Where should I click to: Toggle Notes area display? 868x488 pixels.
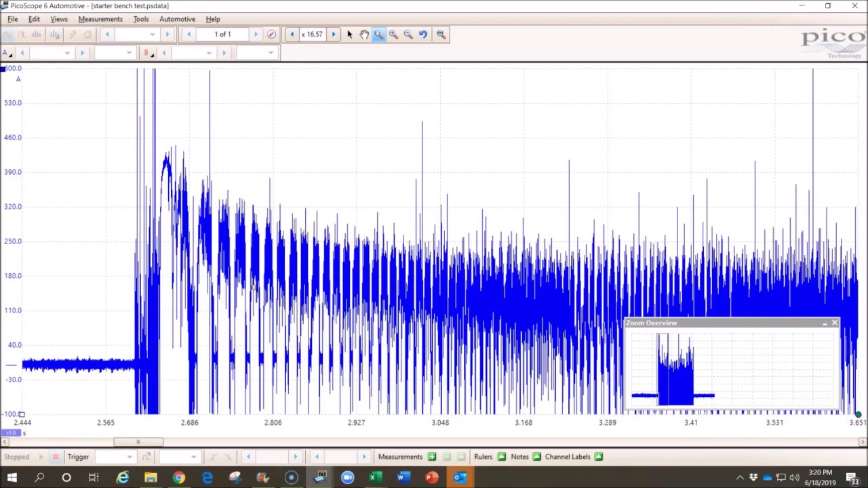[x=537, y=457]
